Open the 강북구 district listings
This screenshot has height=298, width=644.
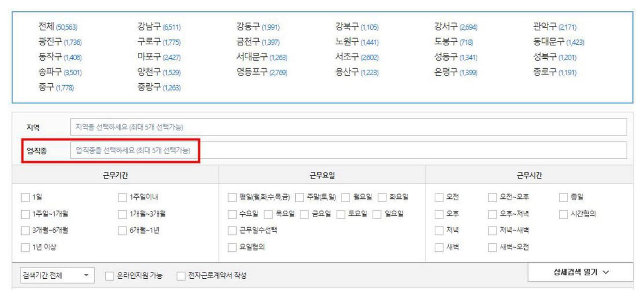[357, 27]
